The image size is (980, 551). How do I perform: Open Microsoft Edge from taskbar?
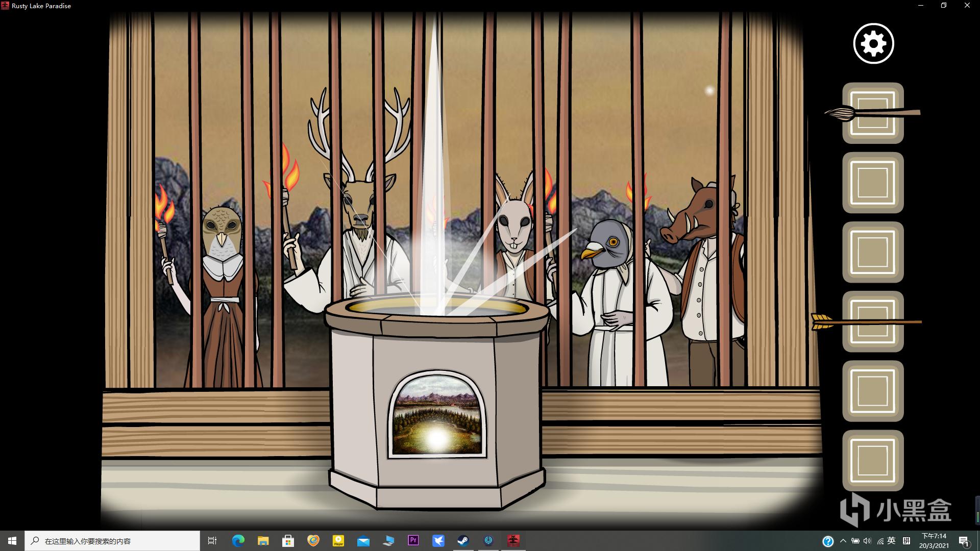pyautogui.click(x=238, y=541)
